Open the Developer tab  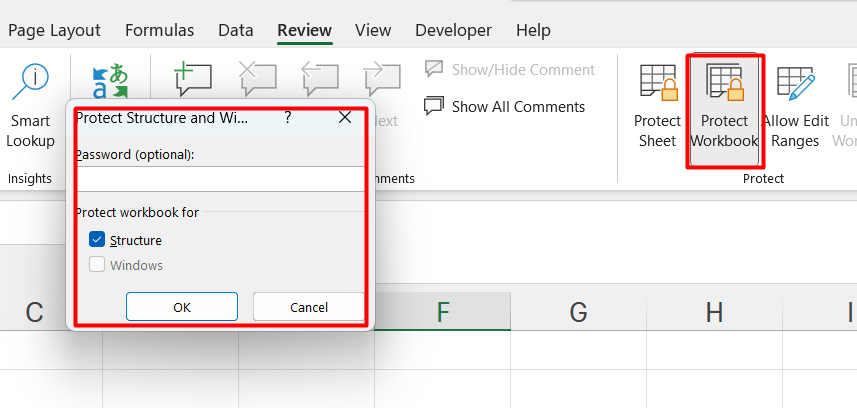(x=453, y=30)
